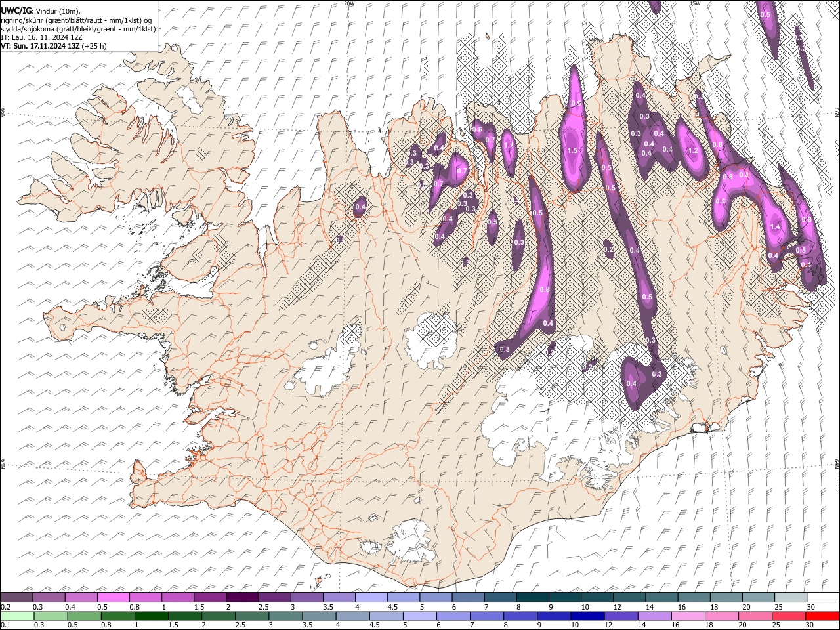Click the '0.2' label starting the snow legend scale
The image size is (840, 630).
click(x=5, y=607)
